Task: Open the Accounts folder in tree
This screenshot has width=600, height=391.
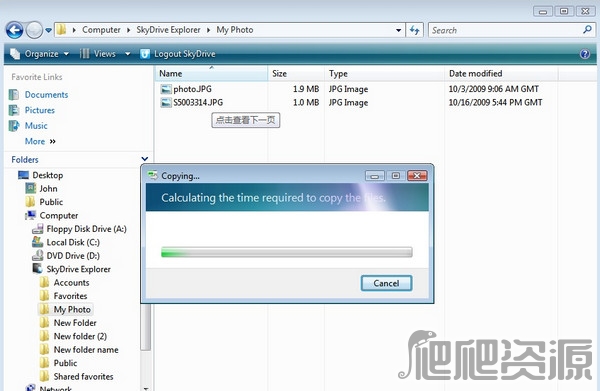Action: [x=71, y=283]
